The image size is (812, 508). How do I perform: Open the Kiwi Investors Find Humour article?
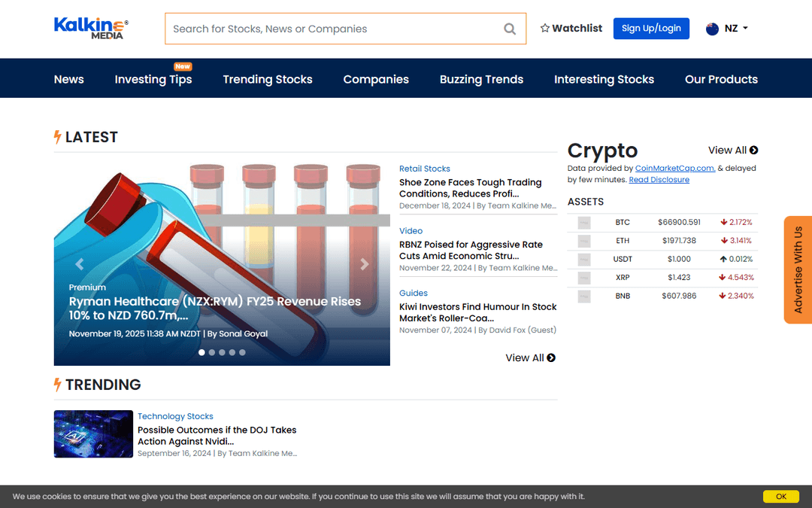(x=477, y=312)
